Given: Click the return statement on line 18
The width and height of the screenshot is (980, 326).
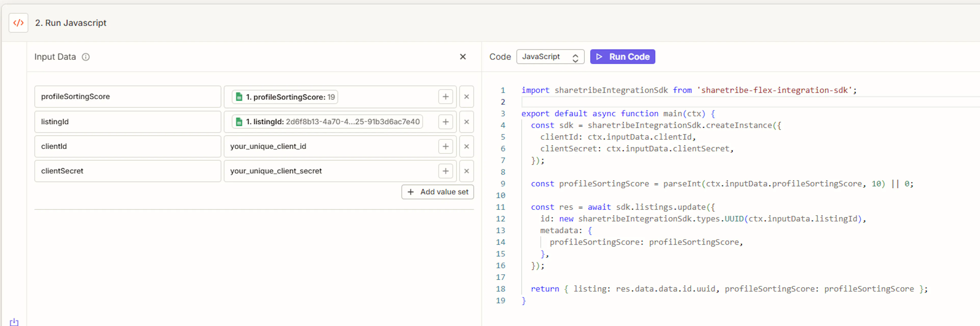Looking at the screenshot, I should point(729,289).
